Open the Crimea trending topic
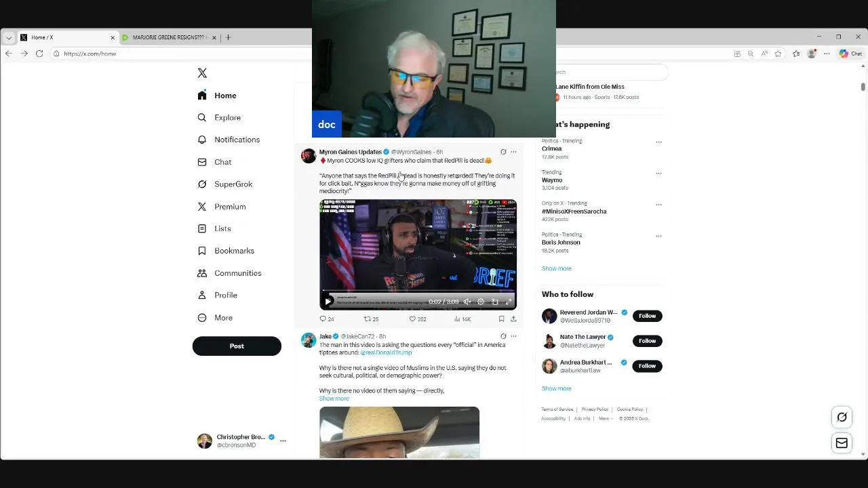868x488 pixels. (x=551, y=148)
